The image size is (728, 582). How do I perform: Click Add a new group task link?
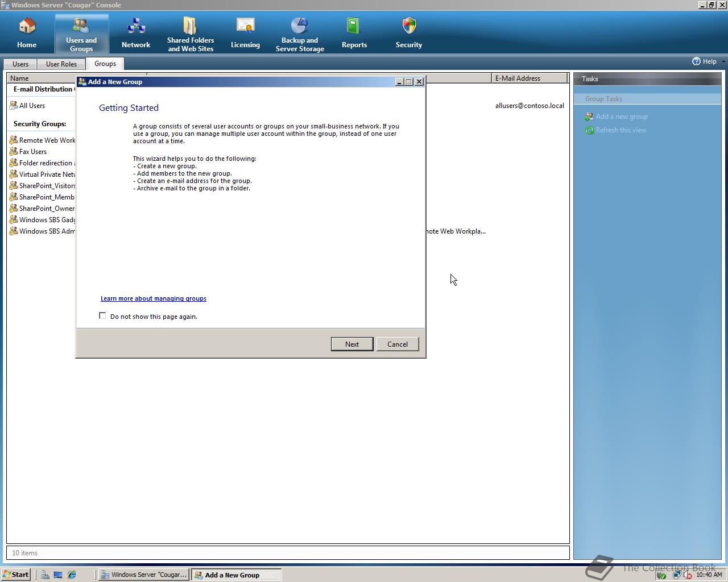pos(622,117)
